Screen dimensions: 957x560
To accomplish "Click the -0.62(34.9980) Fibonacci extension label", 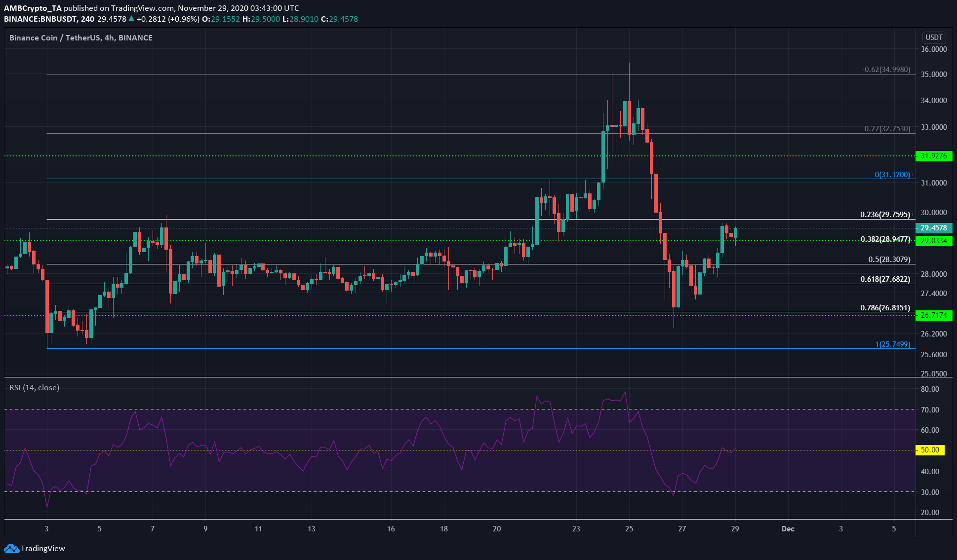I will (x=886, y=70).
